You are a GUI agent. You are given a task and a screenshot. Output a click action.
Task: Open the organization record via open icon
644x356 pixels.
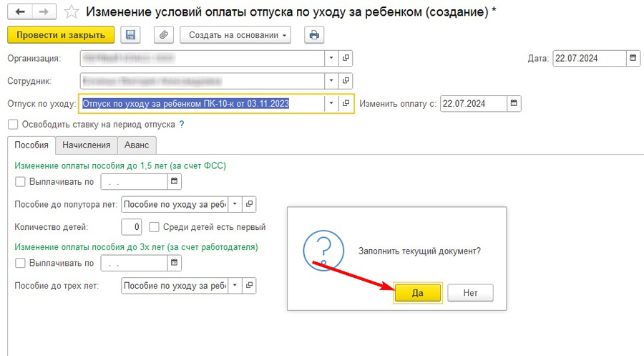(346, 58)
